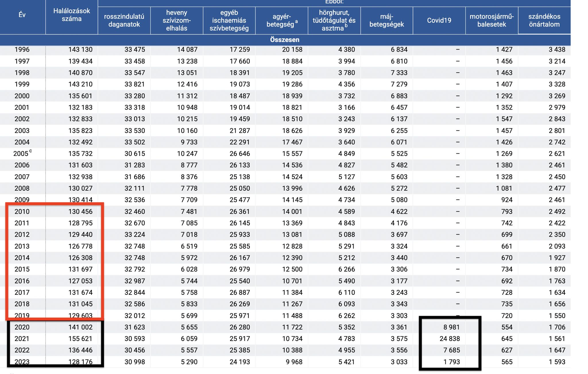Select the 'heveny szívizom-elhalás' header

[177, 20]
